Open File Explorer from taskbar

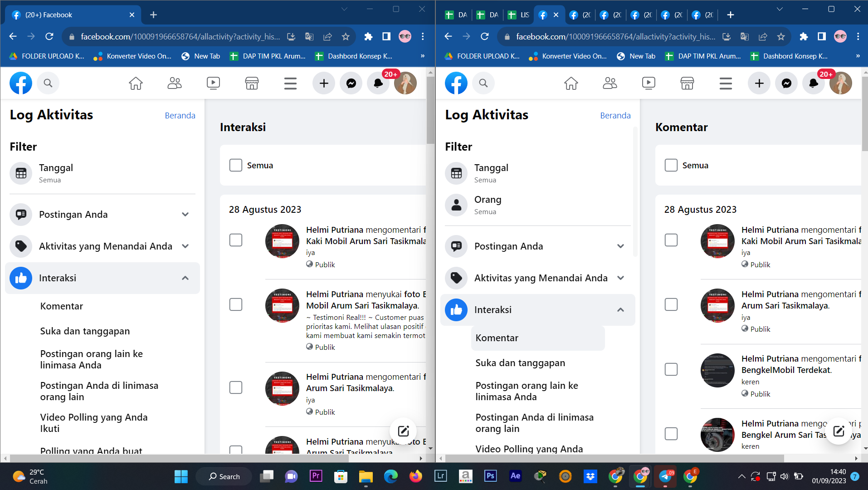pos(366,476)
